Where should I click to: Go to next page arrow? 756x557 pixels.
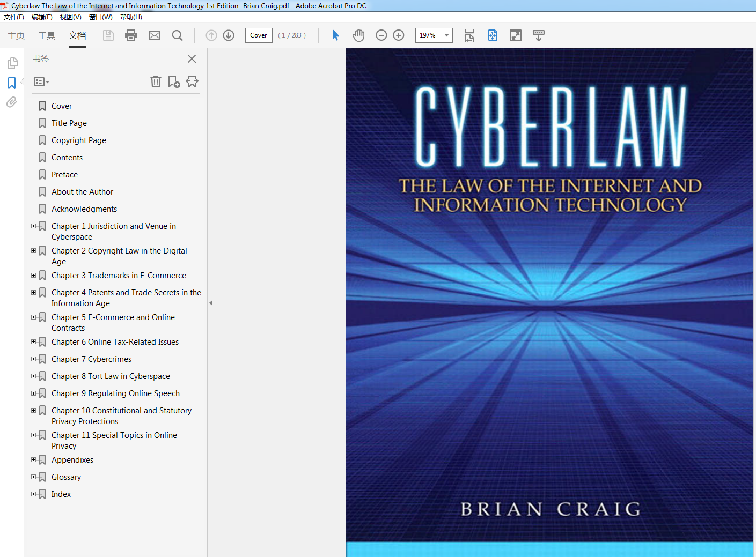click(x=229, y=35)
